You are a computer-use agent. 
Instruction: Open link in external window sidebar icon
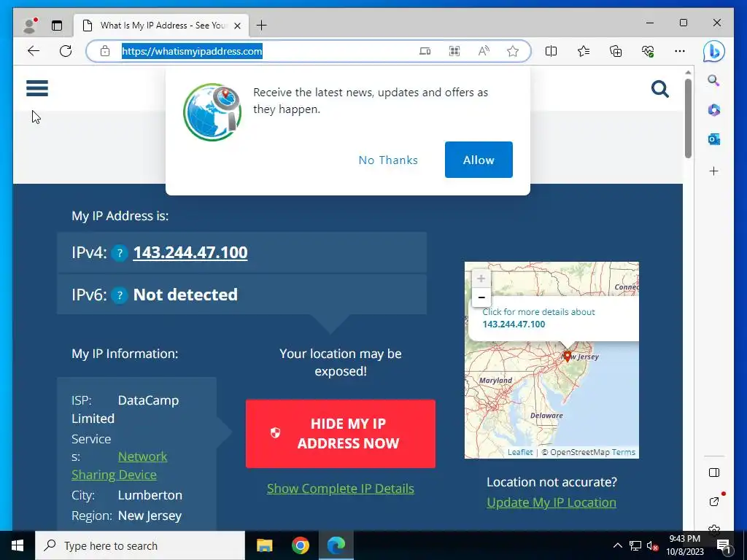point(713,501)
